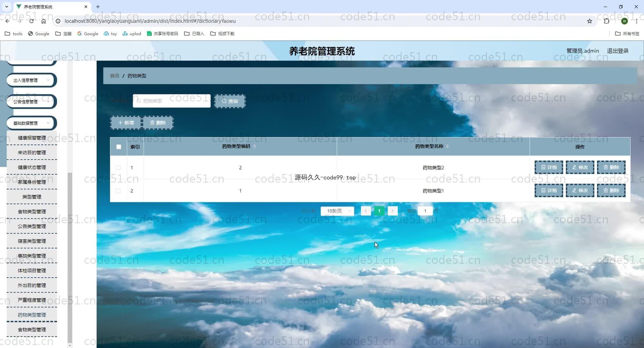This screenshot has height=348, width=644.
Task: Open 寝室类型管理 in sidebar
Action: click(32, 241)
